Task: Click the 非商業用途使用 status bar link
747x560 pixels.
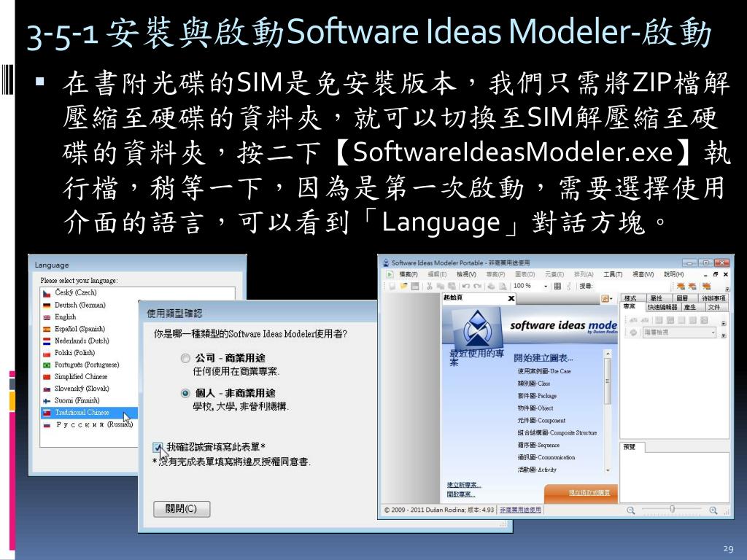Action: (520, 510)
